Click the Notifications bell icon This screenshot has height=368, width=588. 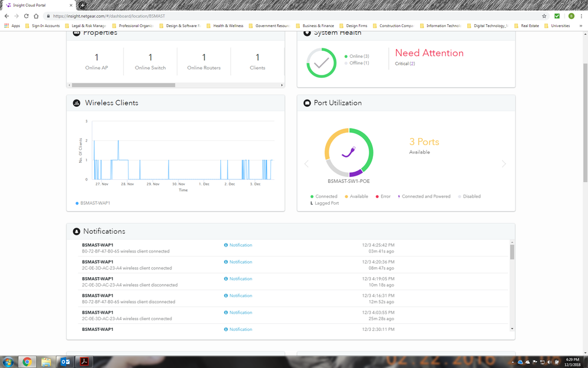(x=77, y=231)
